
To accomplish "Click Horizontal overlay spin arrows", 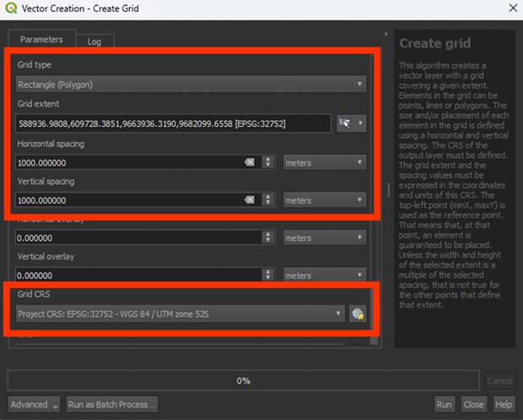I will [x=269, y=238].
